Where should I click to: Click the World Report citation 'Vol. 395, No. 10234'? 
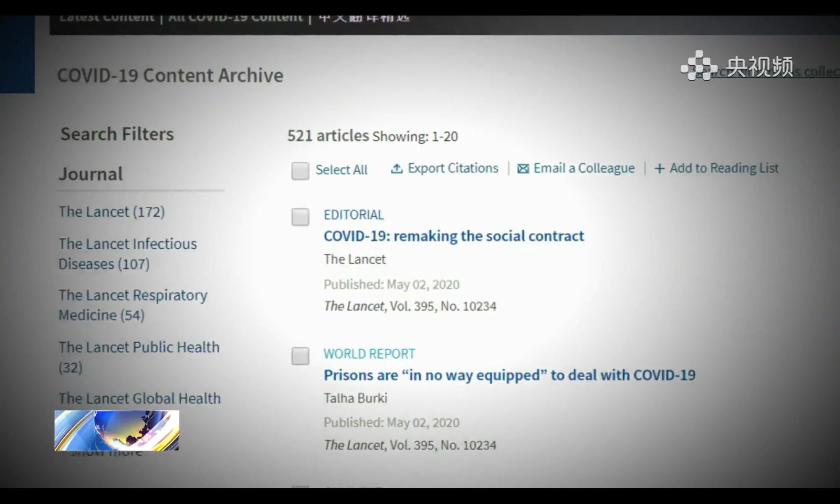(443, 445)
